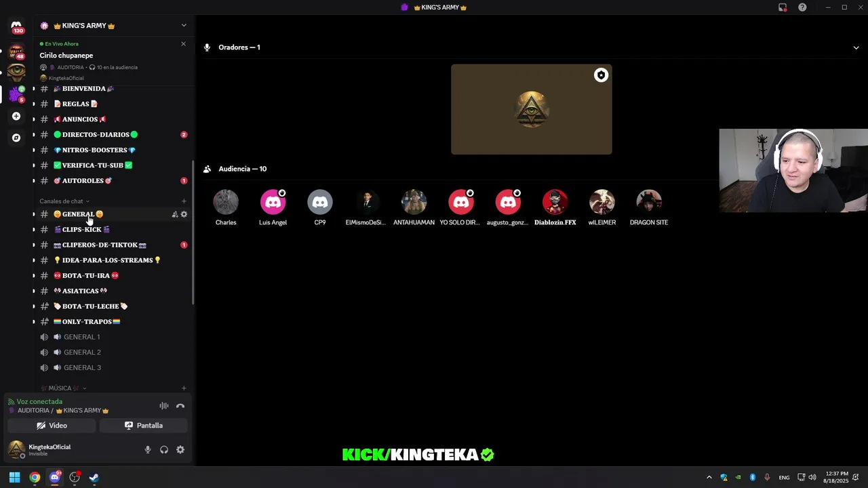The height and width of the screenshot is (488, 868).
Task: Select audience member wILEIMER
Action: (602, 207)
